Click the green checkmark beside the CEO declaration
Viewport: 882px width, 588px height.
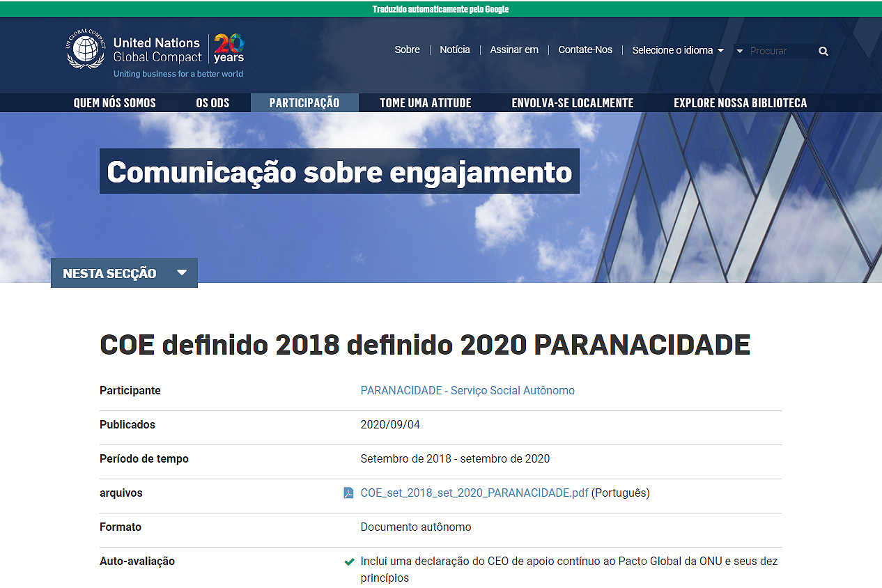[350, 562]
